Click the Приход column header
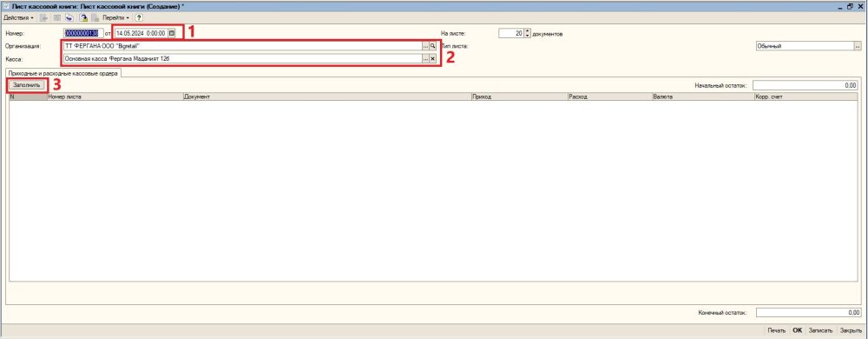Screen dimensions: 868x339 pyautogui.click(x=519, y=96)
